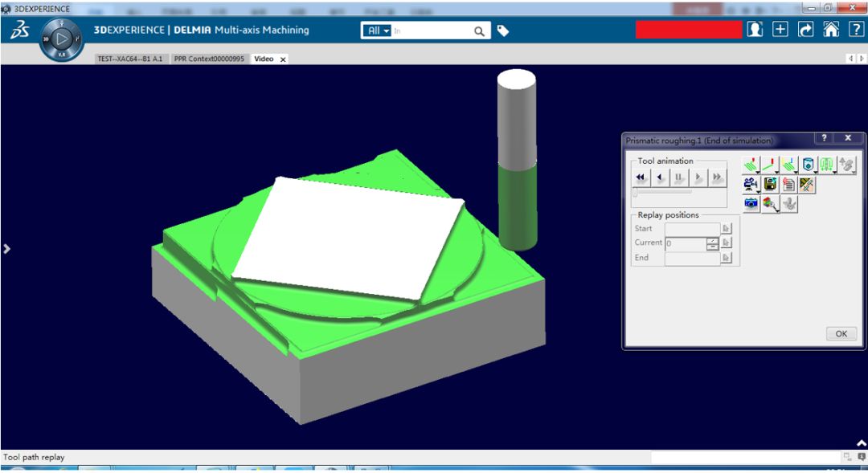
Task: Select the green and yellow tool path color mode icon
Action: click(789, 165)
